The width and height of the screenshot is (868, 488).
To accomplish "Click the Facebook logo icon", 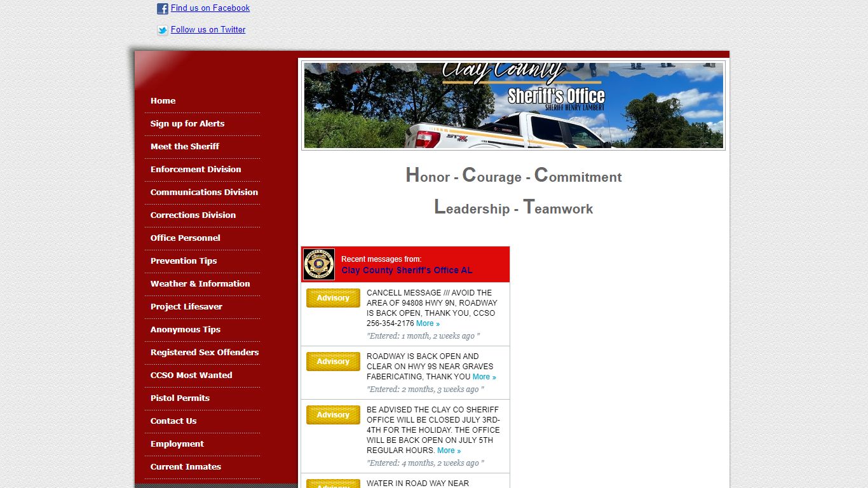I will pyautogui.click(x=163, y=9).
